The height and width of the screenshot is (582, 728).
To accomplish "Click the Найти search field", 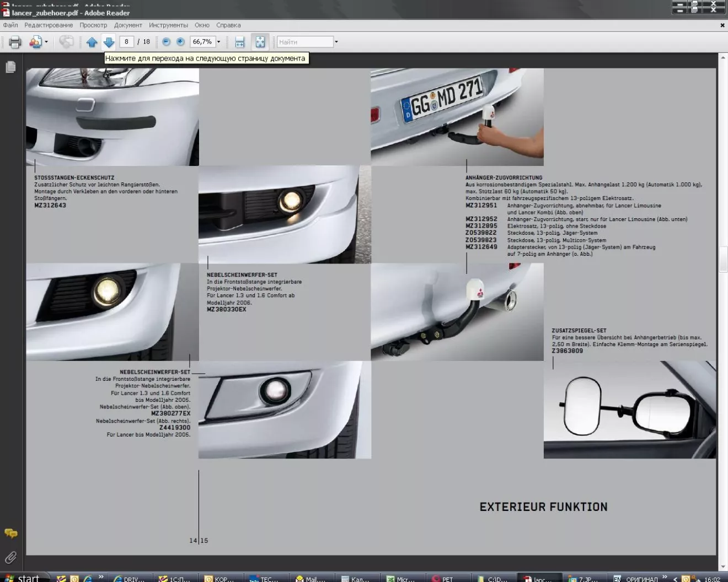I will pos(305,42).
